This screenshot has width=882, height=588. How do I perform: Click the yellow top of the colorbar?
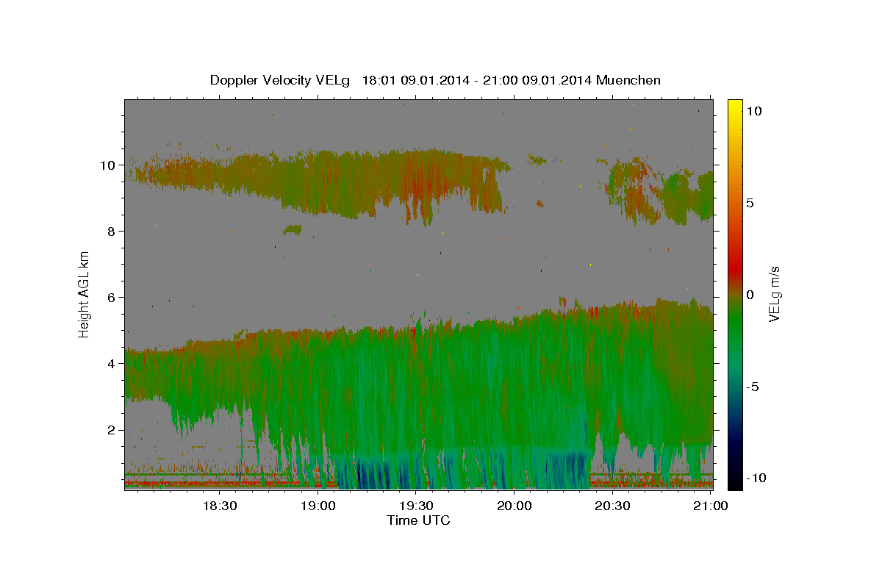click(x=734, y=104)
